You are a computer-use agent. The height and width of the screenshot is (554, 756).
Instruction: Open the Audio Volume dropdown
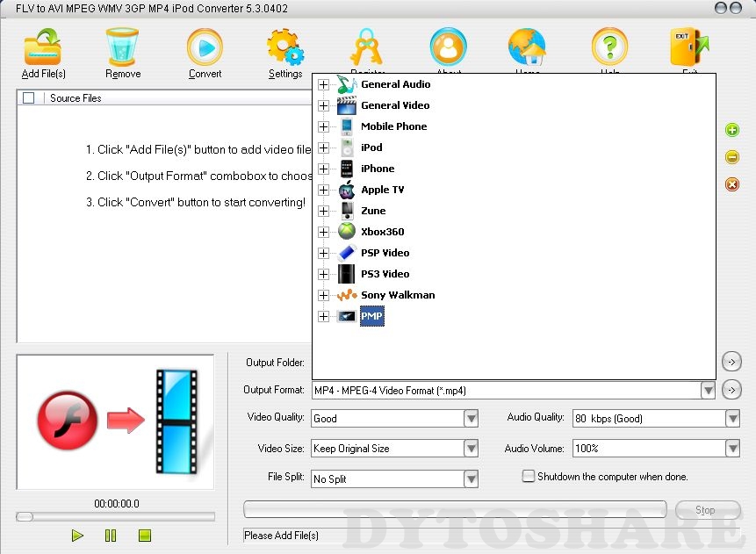(x=732, y=449)
